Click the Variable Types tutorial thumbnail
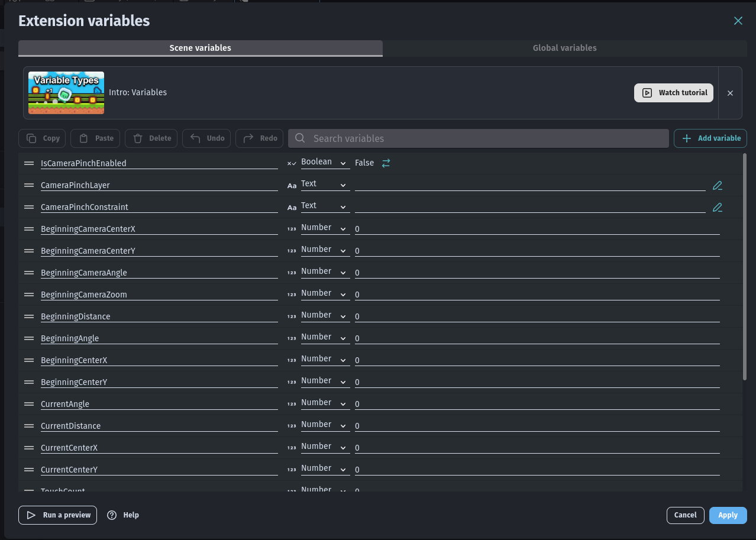Screen dimensions: 756x540 (66, 93)
